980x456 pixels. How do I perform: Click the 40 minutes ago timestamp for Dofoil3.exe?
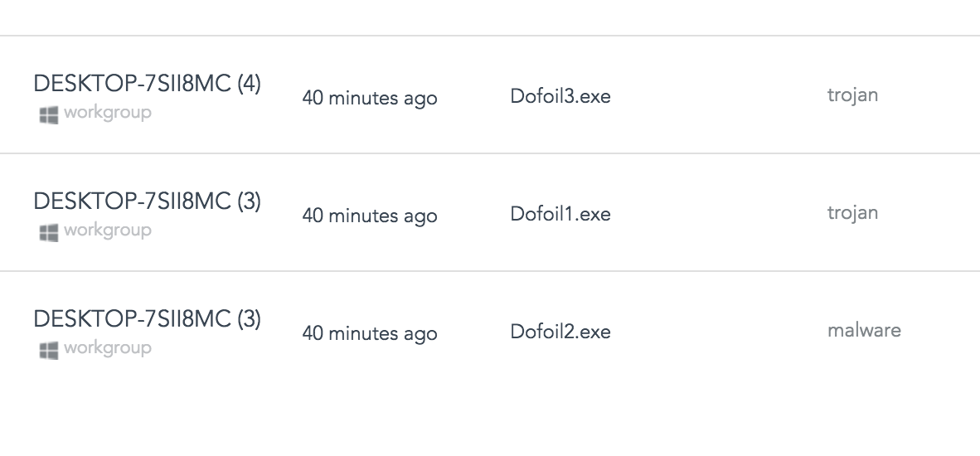click(x=370, y=98)
